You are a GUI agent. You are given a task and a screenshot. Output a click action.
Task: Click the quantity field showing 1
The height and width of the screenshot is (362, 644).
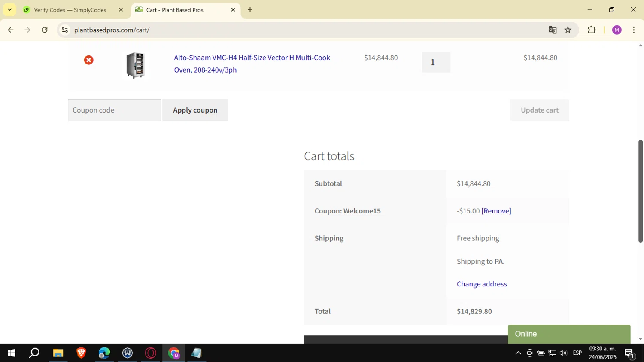tap(436, 62)
